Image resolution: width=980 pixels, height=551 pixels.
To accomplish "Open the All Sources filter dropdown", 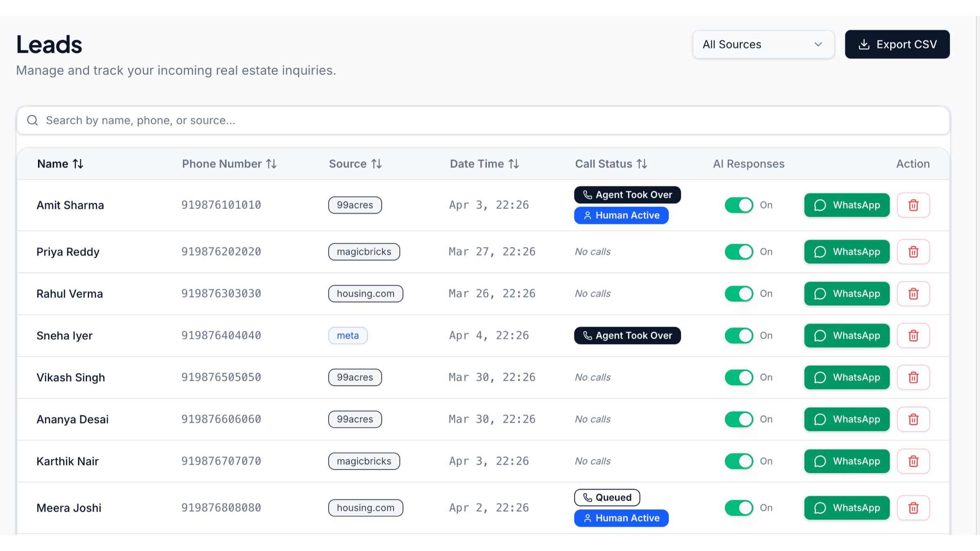I will pos(763,44).
